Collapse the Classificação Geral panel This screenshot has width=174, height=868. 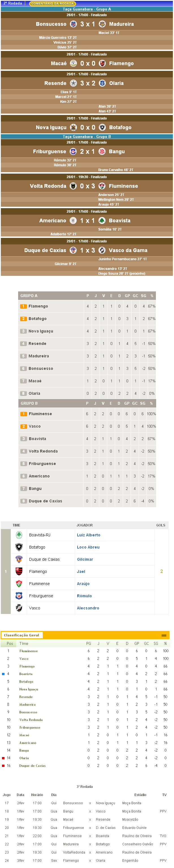tap(164, 635)
